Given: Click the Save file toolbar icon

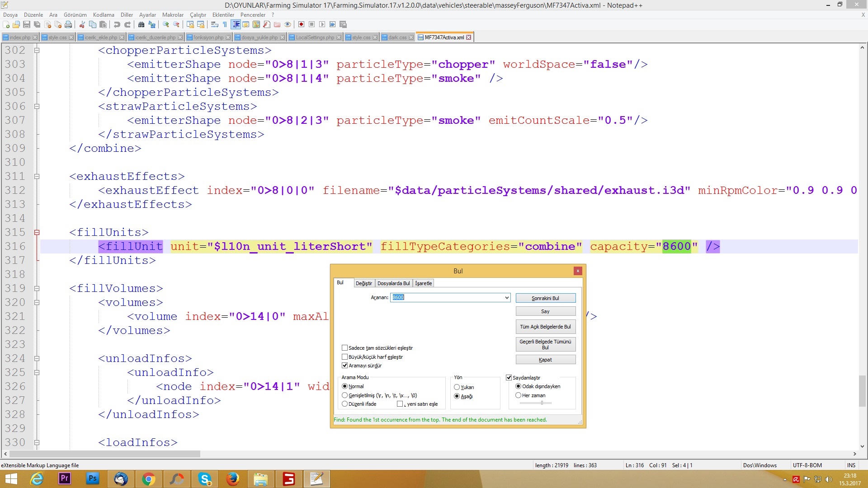Looking at the screenshot, I should pyautogui.click(x=27, y=24).
